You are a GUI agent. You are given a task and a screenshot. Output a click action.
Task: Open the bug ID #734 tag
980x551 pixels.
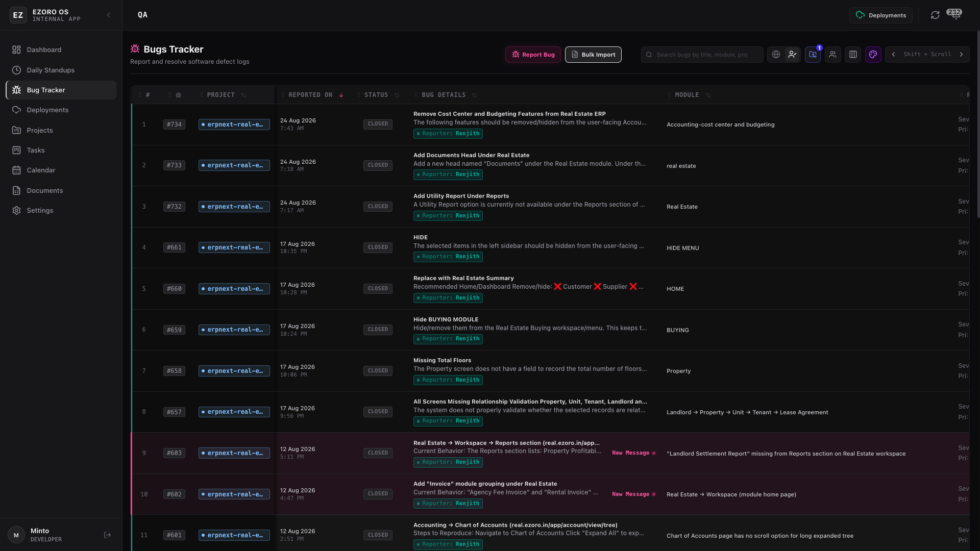tap(174, 124)
